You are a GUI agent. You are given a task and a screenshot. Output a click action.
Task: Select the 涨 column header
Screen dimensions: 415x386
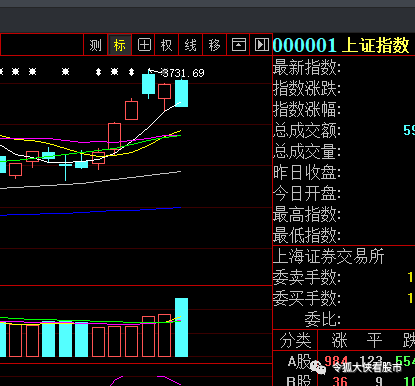tap(339, 340)
